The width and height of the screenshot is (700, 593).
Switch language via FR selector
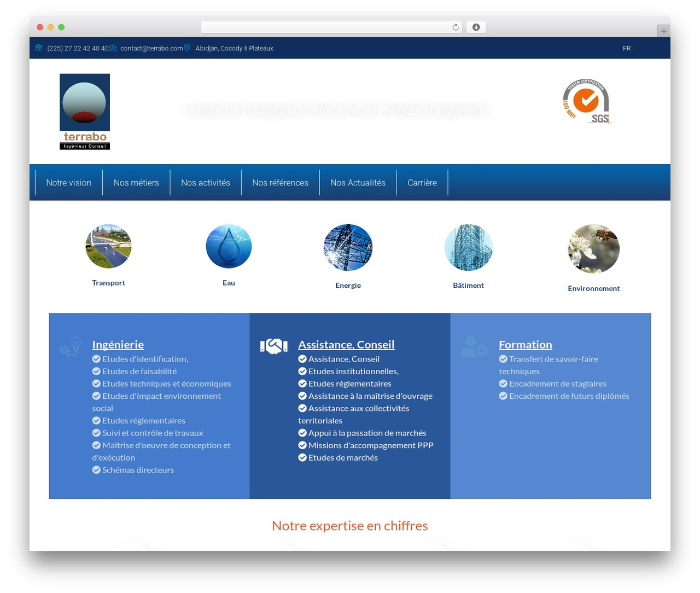pos(627,48)
